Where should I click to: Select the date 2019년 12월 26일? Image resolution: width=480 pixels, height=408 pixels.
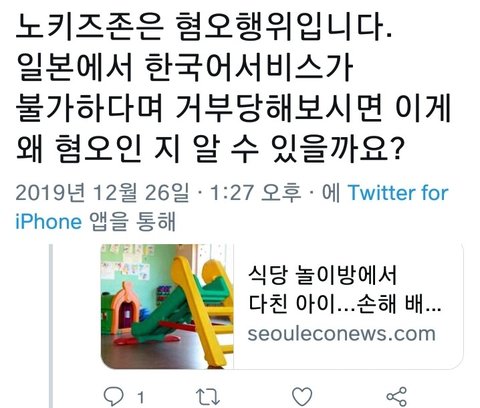click(102, 193)
